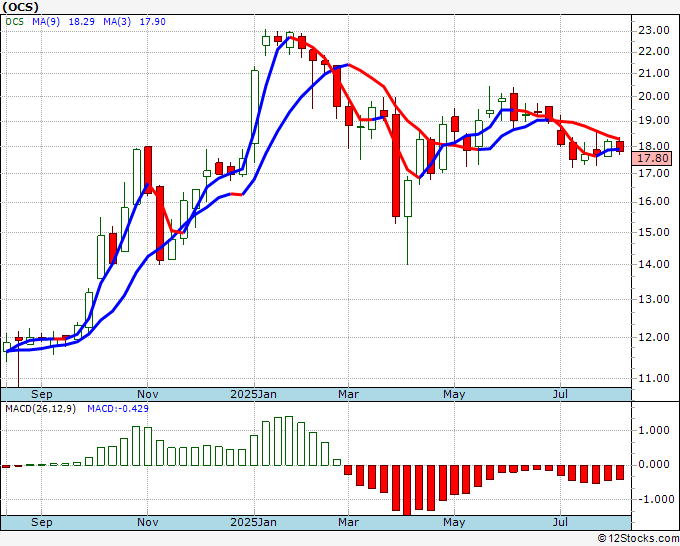Select the green OCS legend label
Image resolution: width=680 pixels, height=546 pixels.
[14, 21]
